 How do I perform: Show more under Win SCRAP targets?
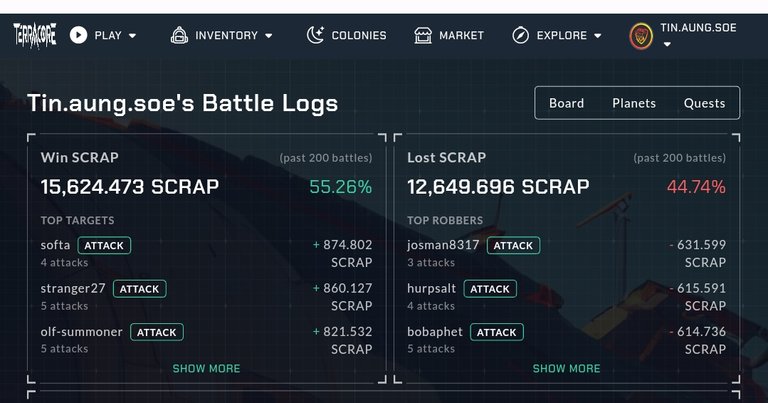(x=206, y=368)
